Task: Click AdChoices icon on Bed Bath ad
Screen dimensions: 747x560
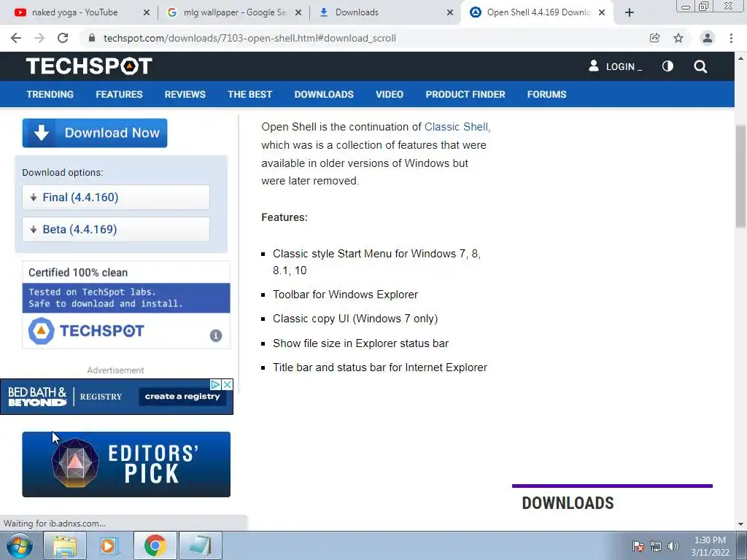Action: click(x=215, y=384)
